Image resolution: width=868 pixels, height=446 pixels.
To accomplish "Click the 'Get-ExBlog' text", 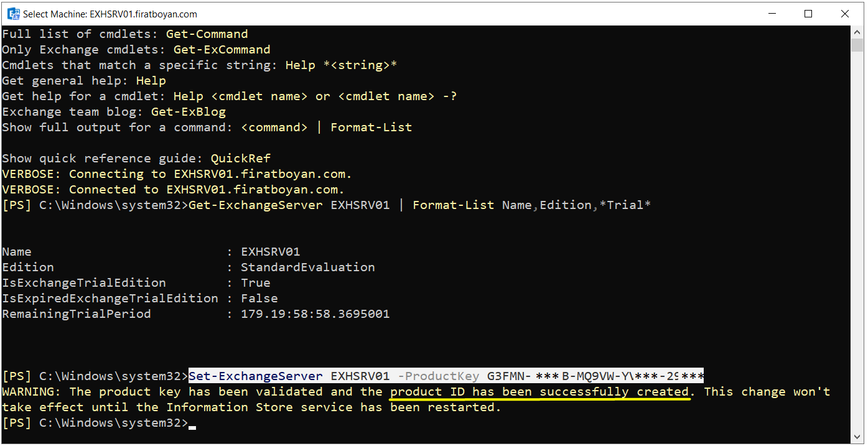I will point(189,112).
